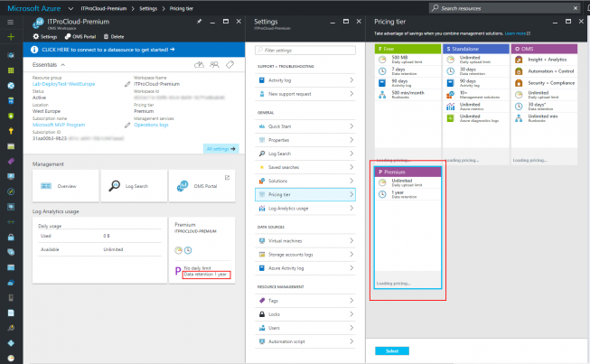This screenshot has width=590, height=364.
Task: Click the OMS Portal tile external-link icon
Action: (x=228, y=178)
